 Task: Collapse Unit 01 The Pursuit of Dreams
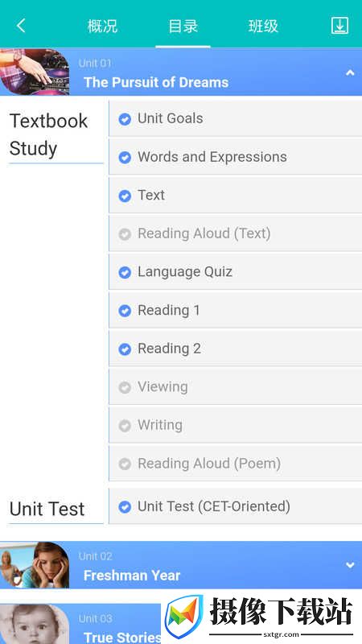click(350, 73)
